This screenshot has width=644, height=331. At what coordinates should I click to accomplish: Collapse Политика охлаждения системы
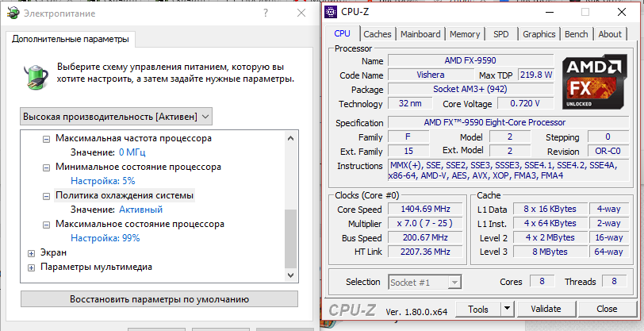tap(47, 196)
